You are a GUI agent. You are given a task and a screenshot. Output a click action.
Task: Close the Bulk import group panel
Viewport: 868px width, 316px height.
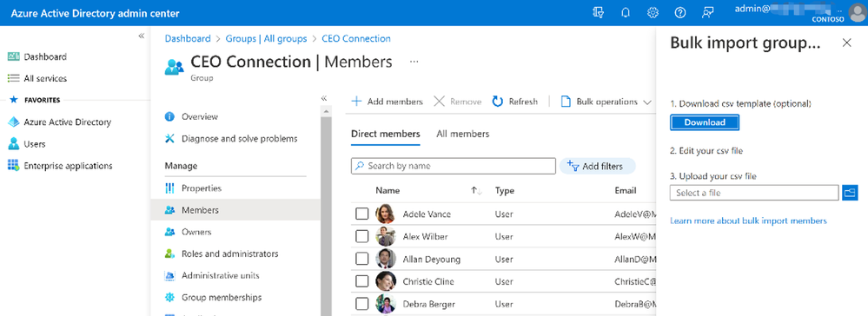tap(847, 43)
